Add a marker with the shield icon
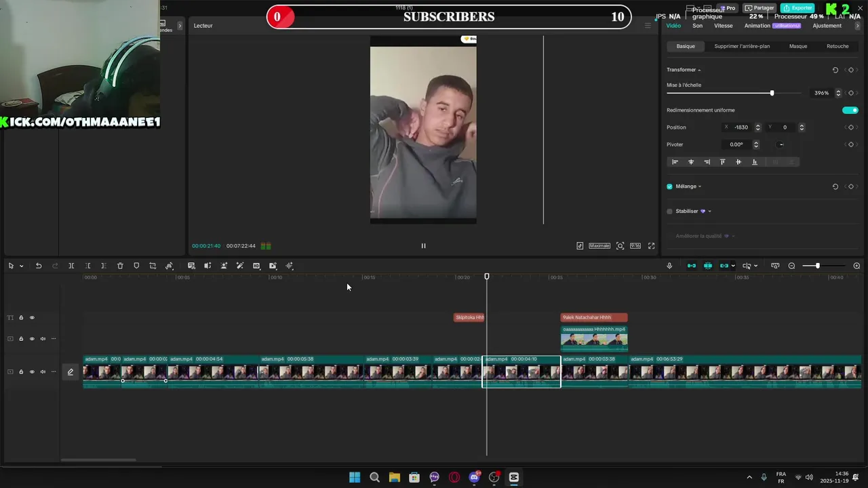Viewport: 868px width, 488px height. click(x=136, y=266)
